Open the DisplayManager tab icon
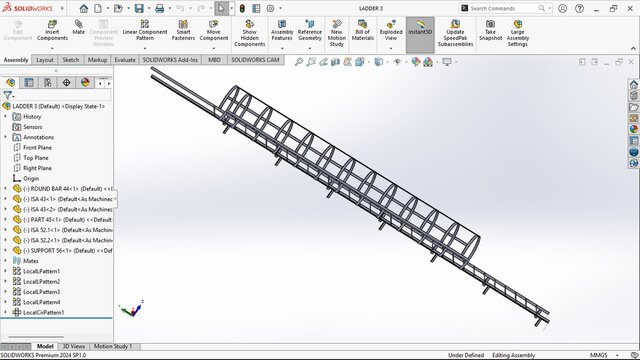This screenshot has width=640, height=360. [85, 83]
